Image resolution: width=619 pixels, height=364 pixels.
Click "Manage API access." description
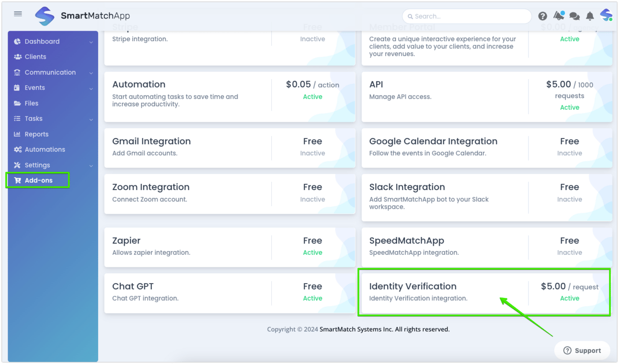pos(400,97)
